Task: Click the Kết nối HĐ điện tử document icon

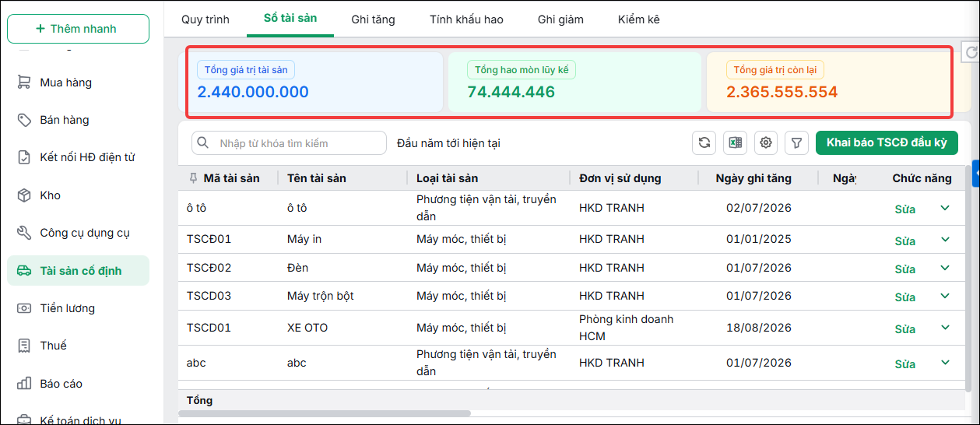Action: (24, 157)
